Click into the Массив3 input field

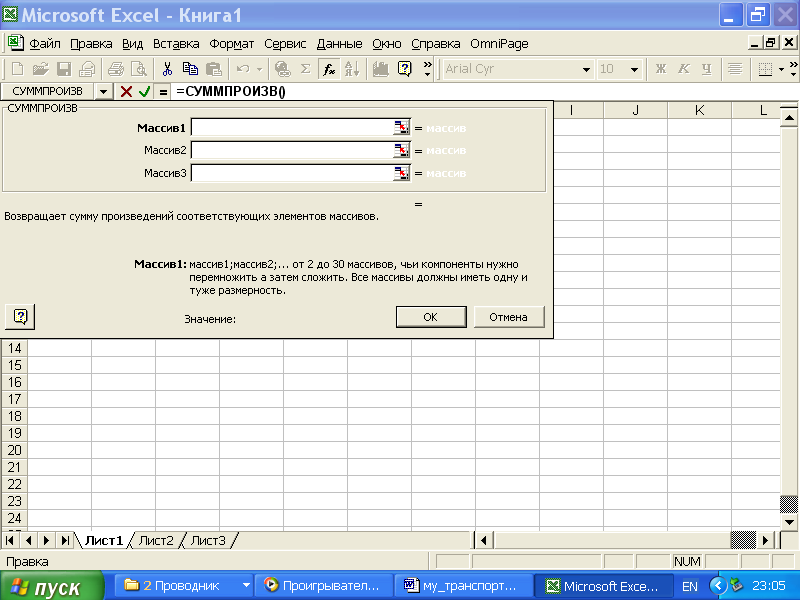tap(292, 173)
